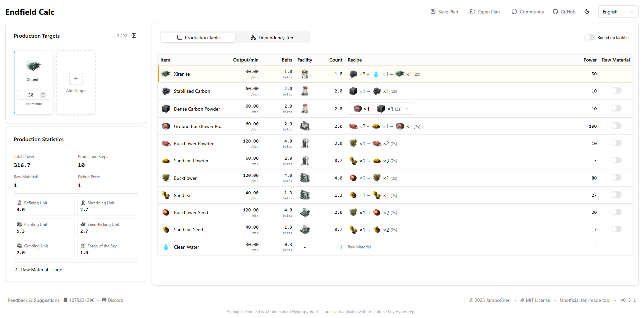Open the Community link
644x318 pixels.
pos(528,12)
